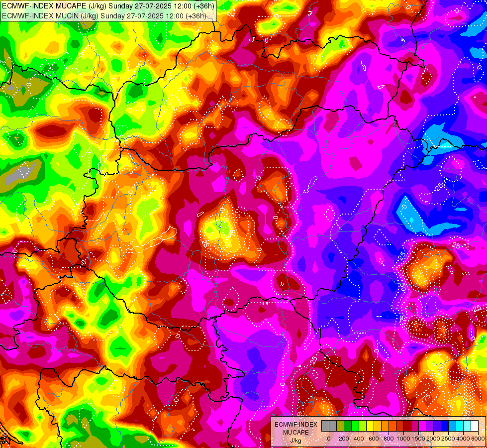Viewport: 487px width, 448px height.
Task: Select the dark red legend swatch
Action: click(x=407, y=426)
